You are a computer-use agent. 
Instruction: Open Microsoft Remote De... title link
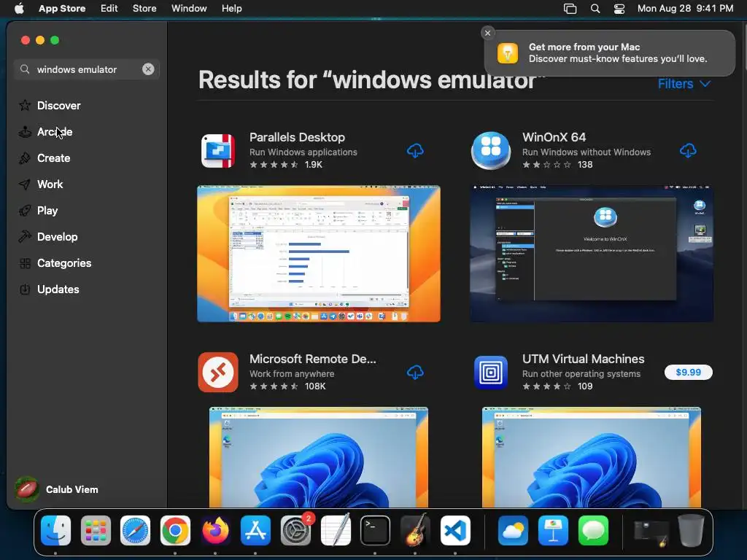312,359
